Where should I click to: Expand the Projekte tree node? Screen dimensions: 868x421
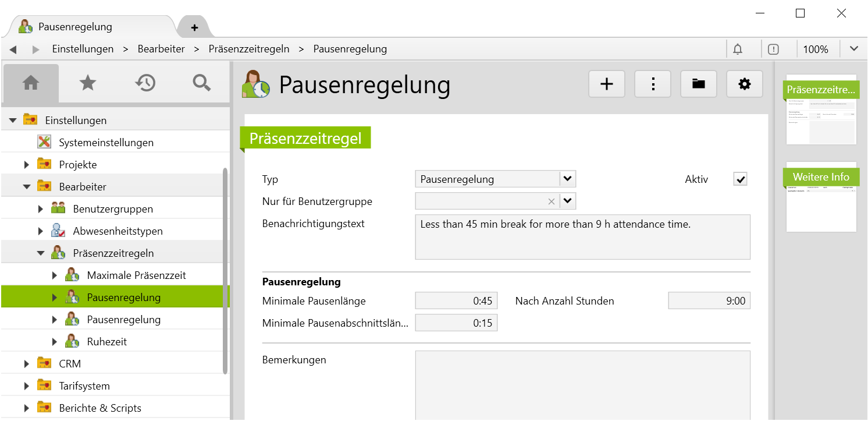pyautogui.click(x=27, y=165)
